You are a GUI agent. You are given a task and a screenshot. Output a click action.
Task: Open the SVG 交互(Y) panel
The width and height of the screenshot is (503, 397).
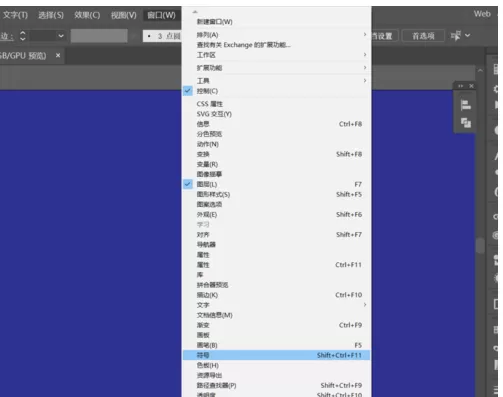pos(277,114)
